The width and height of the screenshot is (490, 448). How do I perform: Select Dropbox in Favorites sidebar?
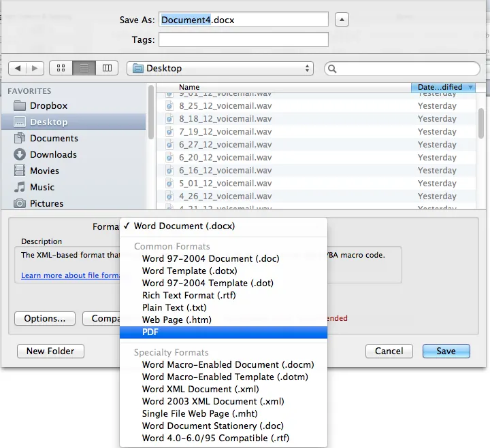pos(73,105)
